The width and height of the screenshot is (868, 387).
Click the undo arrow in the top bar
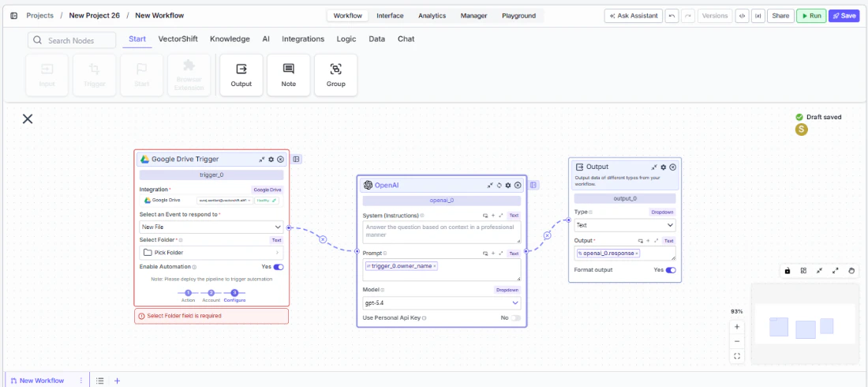click(x=672, y=16)
